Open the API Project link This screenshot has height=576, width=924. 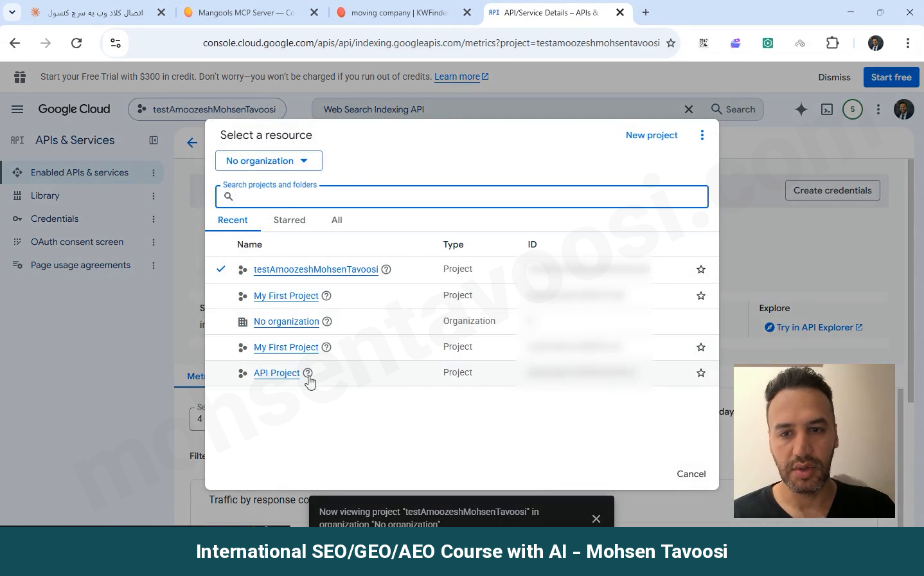[x=277, y=373]
